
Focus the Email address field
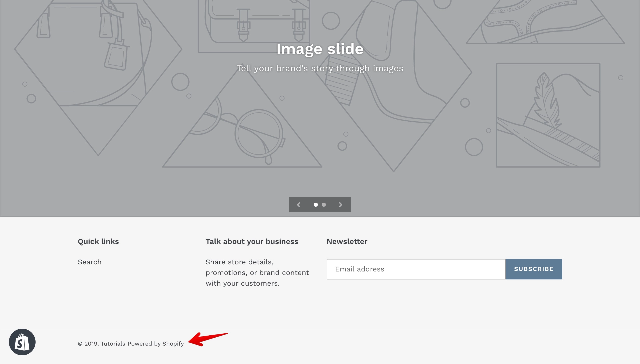click(416, 269)
